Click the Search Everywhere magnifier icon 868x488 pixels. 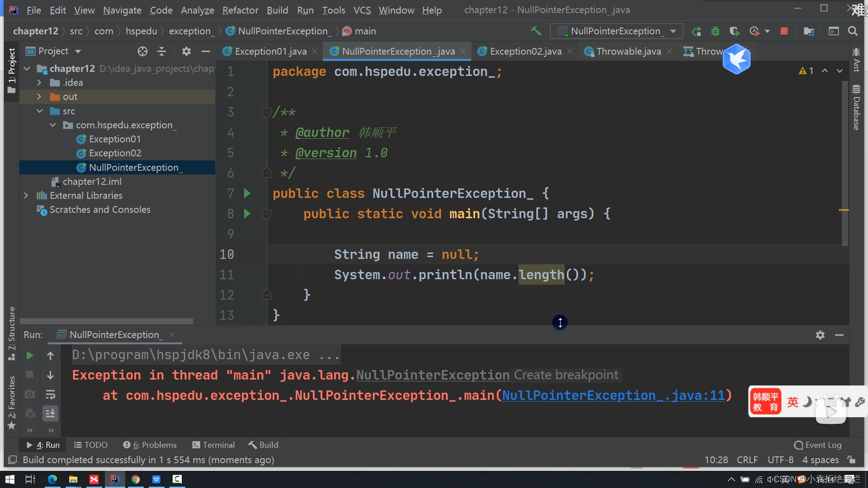tap(853, 31)
